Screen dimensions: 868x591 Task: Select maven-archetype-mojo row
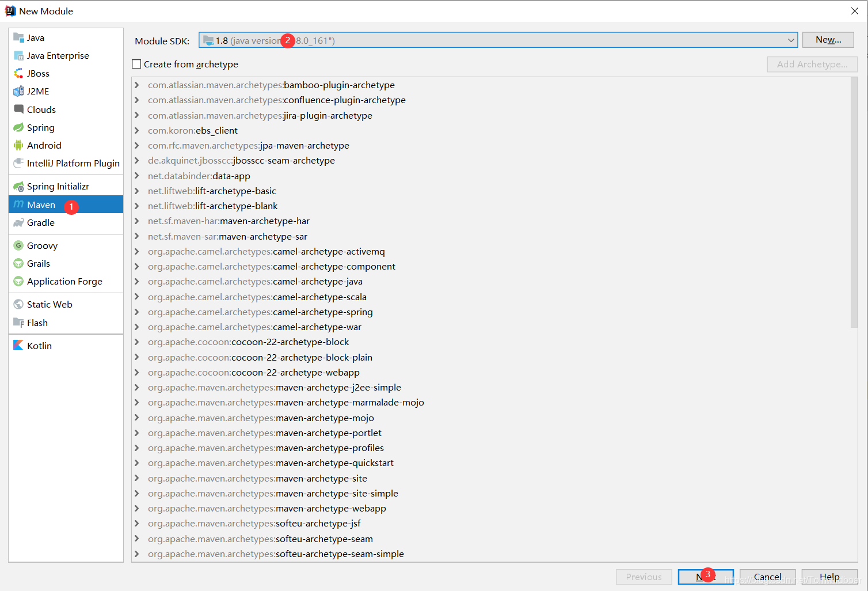(x=490, y=418)
